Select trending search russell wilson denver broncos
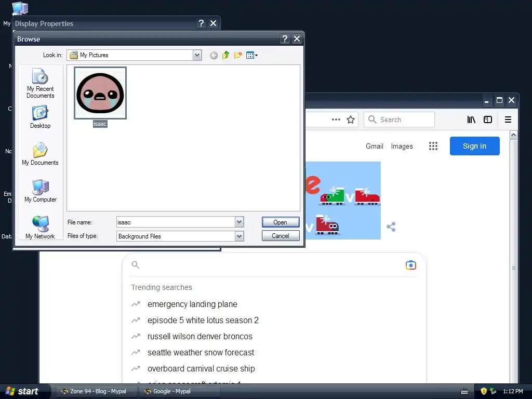This screenshot has width=532, height=399. [x=200, y=337]
